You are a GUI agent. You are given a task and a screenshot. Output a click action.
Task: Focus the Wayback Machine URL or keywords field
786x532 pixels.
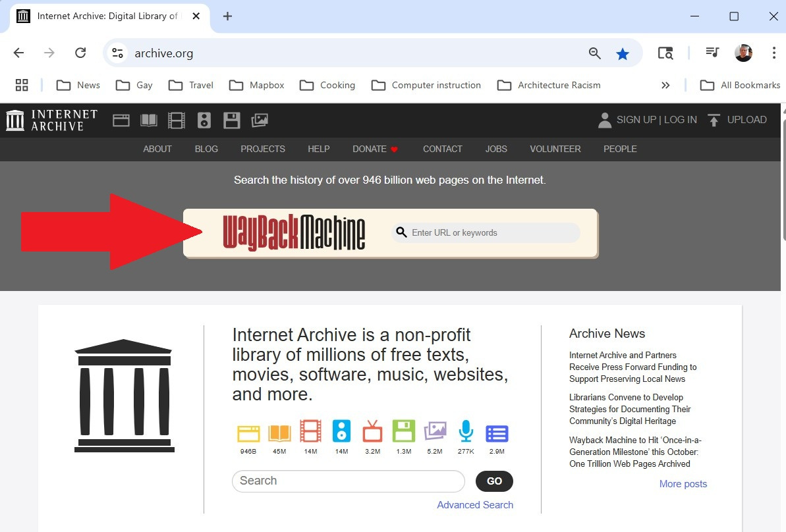(486, 232)
